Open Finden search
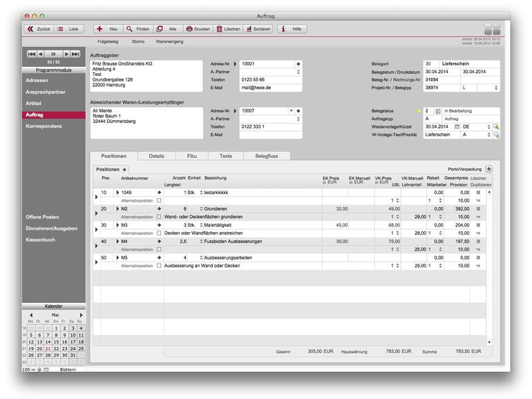Screen dimensions: 532x399 click(x=138, y=29)
